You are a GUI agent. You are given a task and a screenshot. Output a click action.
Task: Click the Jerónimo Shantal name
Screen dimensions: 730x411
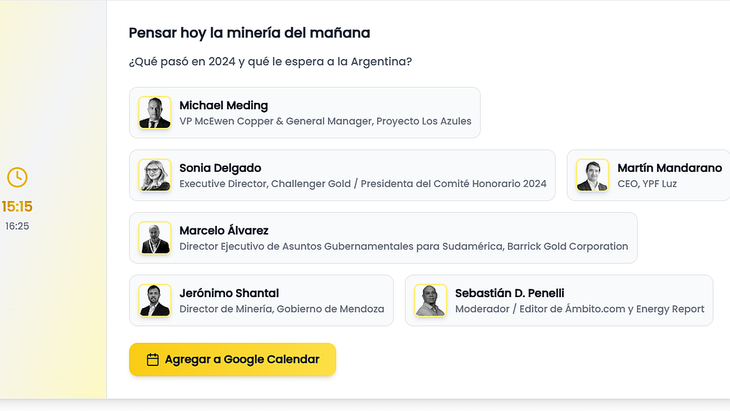point(229,293)
